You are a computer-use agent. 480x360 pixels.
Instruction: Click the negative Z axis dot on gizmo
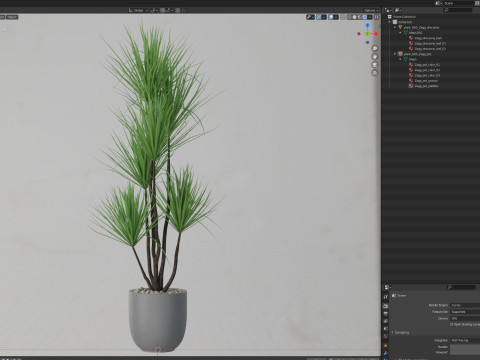click(x=367, y=42)
